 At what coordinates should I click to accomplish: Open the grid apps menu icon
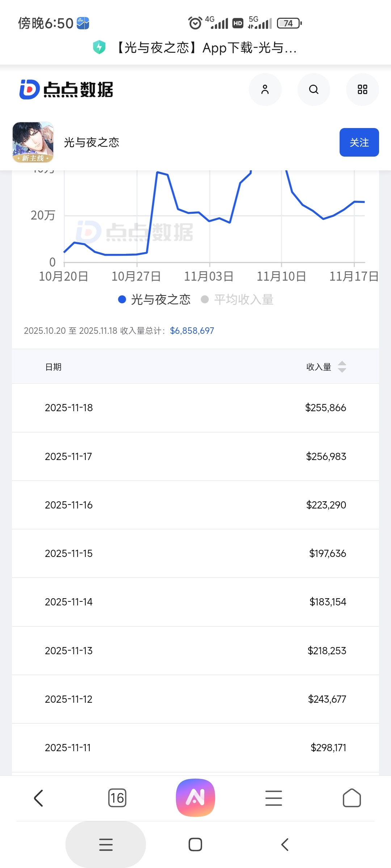[x=362, y=90]
